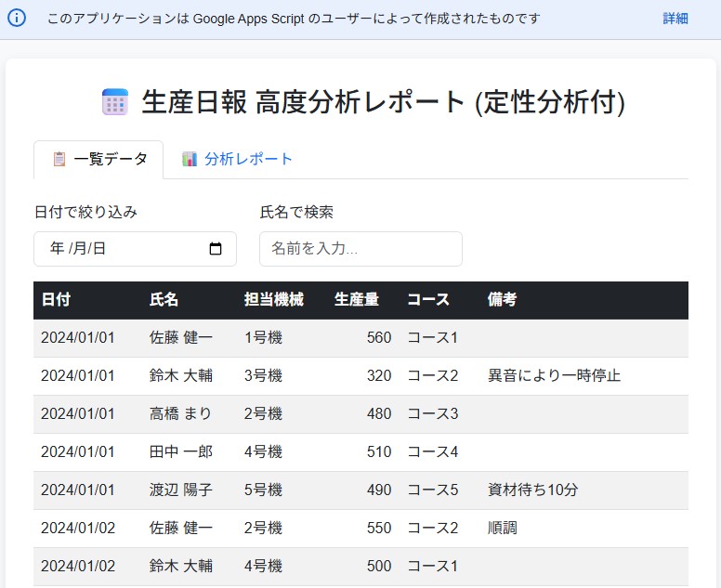721x588 pixels.
Task: Click 高橋 まり name cell
Action: [x=180, y=414]
